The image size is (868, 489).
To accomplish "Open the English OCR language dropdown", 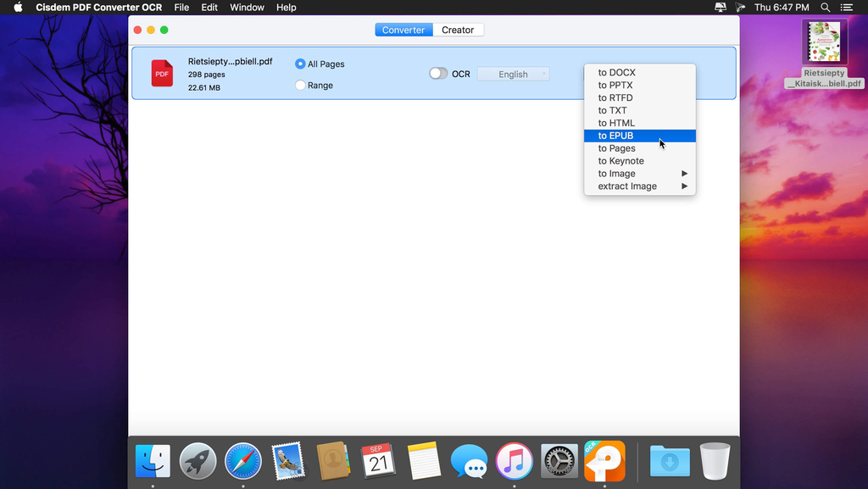I will [x=513, y=74].
